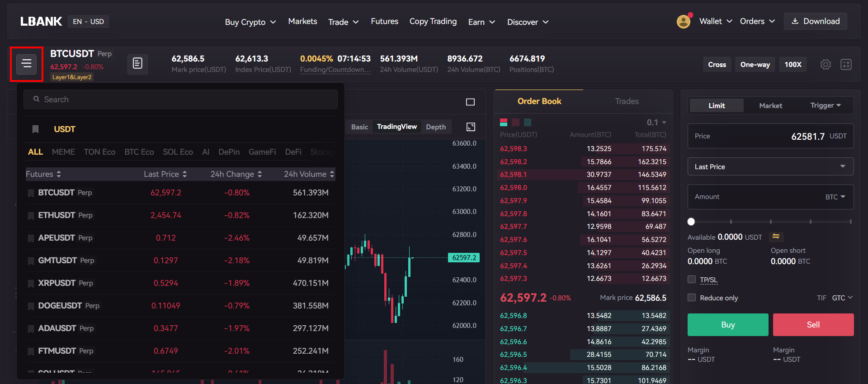Maximize the chart panel square icon
Viewport: 868px width, 384px height.
470,102
